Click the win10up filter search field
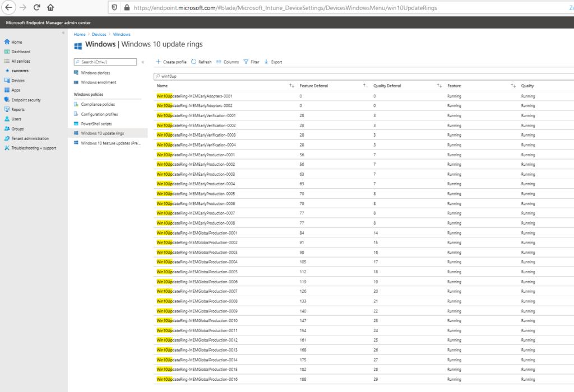Image resolution: width=574 pixels, height=392 pixels. tap(364, 76)
